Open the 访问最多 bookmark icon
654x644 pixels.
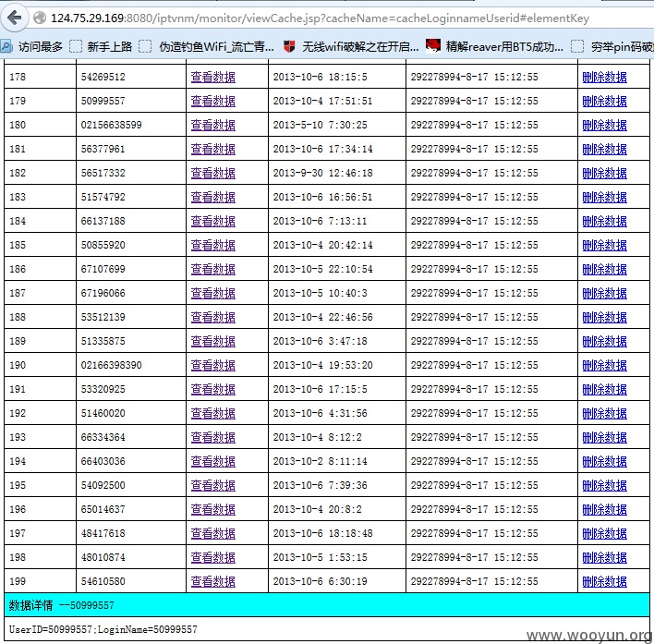click(x=6, y=46)
